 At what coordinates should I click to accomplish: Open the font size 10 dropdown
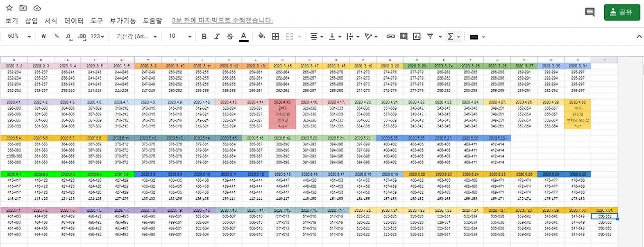coord(180,36)
